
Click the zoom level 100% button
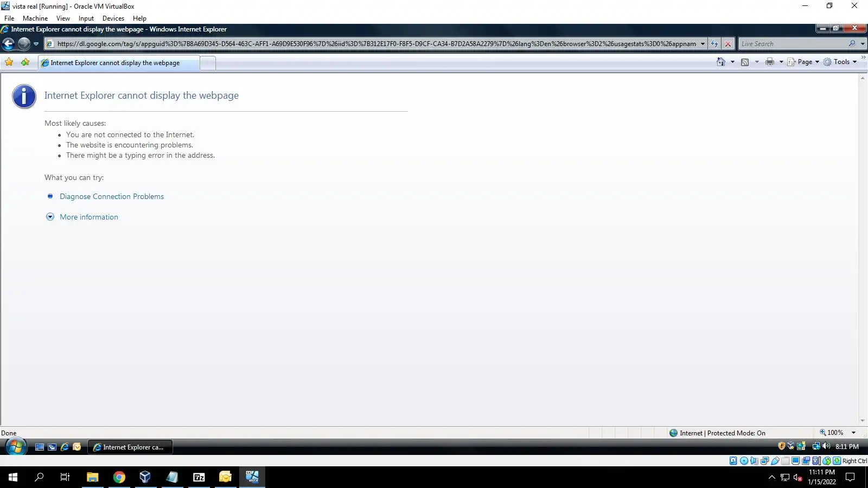[832, 433]
